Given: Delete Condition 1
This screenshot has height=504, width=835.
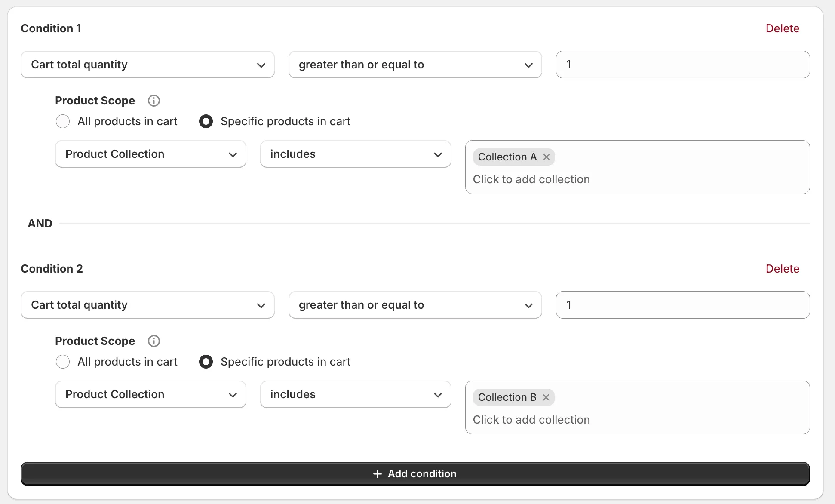Looking at the screenshot, I should (x=782, y=28).
